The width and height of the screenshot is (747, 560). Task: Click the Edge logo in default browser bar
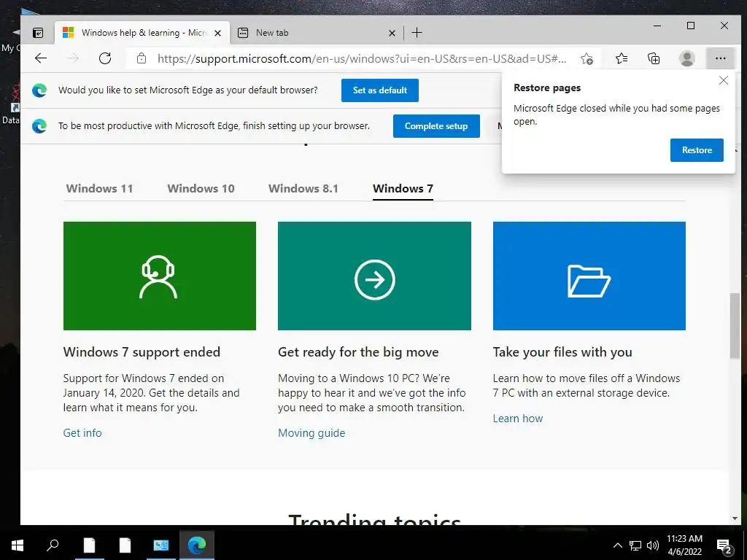(39, 90)
